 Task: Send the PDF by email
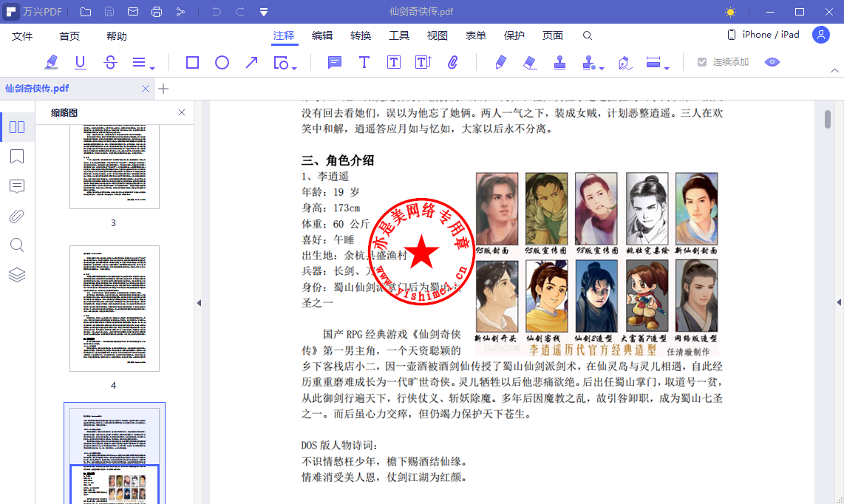[x=133, y=12]
